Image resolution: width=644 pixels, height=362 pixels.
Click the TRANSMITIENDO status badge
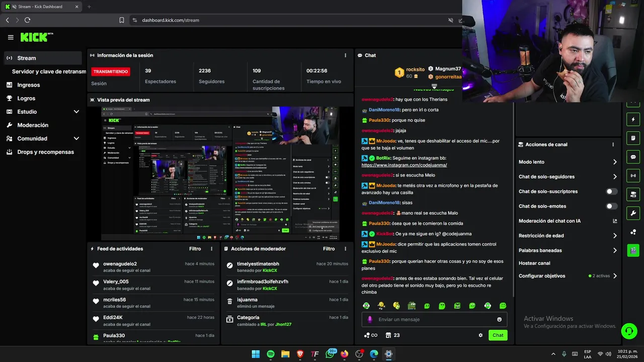pos(111,71)
